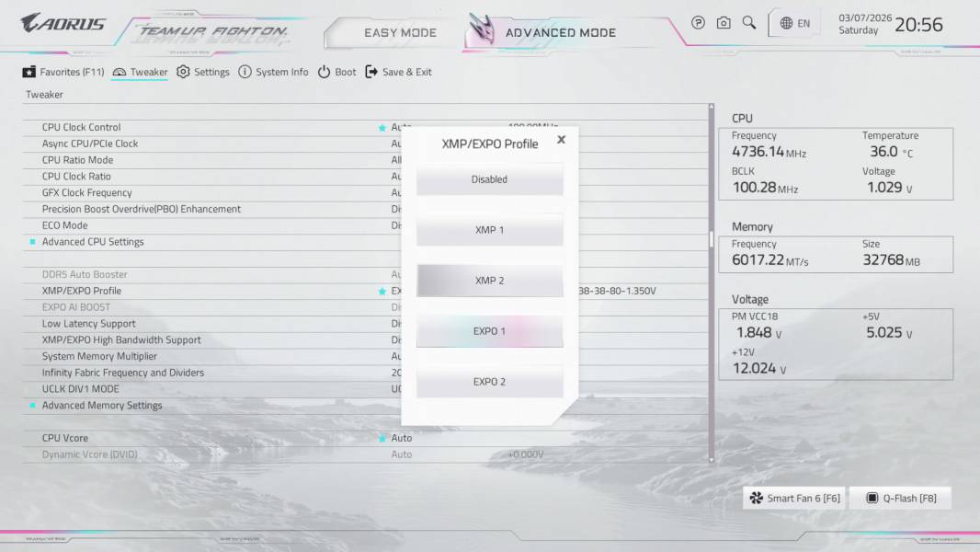Switch to the Settings tab

[x=203, y=72]
